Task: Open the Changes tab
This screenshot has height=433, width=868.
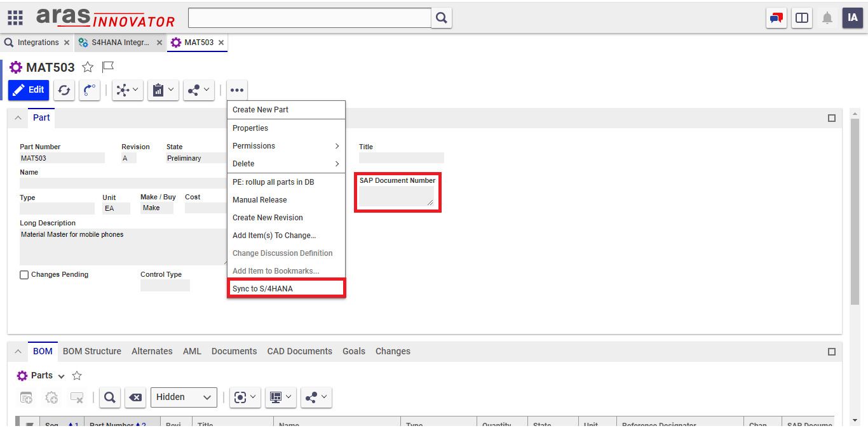Action: (393, 351)
